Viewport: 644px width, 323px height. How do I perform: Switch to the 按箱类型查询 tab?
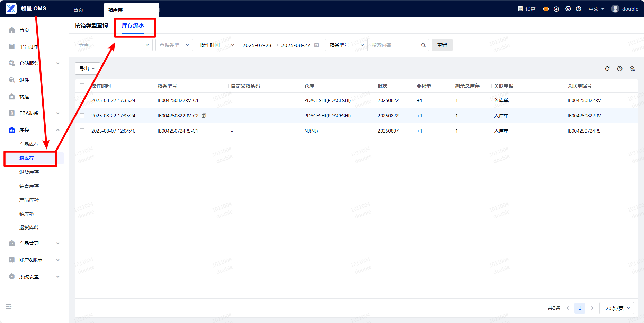tap(91, 26)
